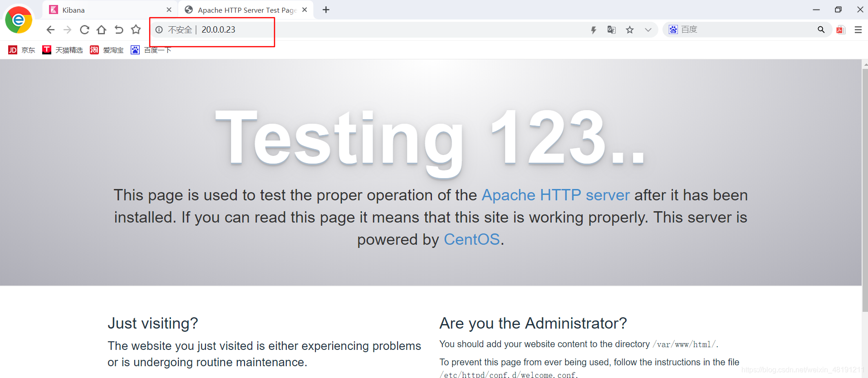Viewport: 868px width, 378px height.
Task: Click the 'Just visiting?' heading
Action: (153, 323)
